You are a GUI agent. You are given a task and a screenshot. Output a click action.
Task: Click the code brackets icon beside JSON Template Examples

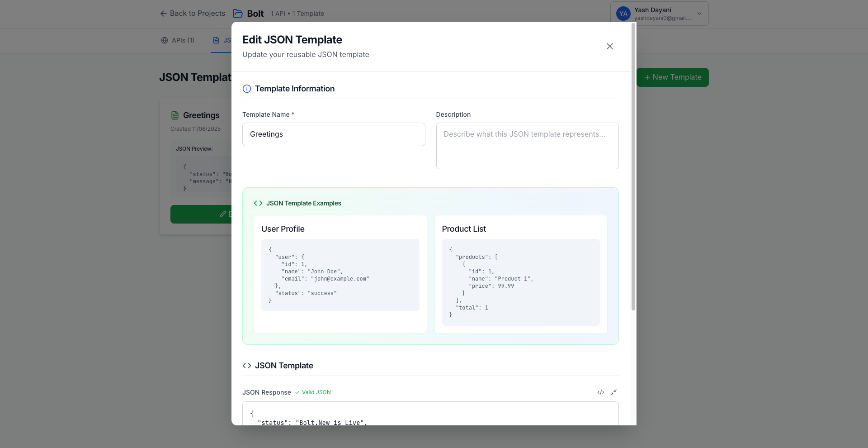[x=258, y=203]
